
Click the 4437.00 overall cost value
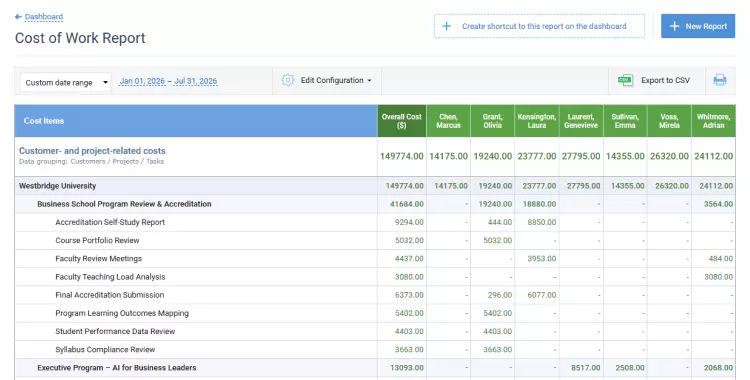click(409, 258)
